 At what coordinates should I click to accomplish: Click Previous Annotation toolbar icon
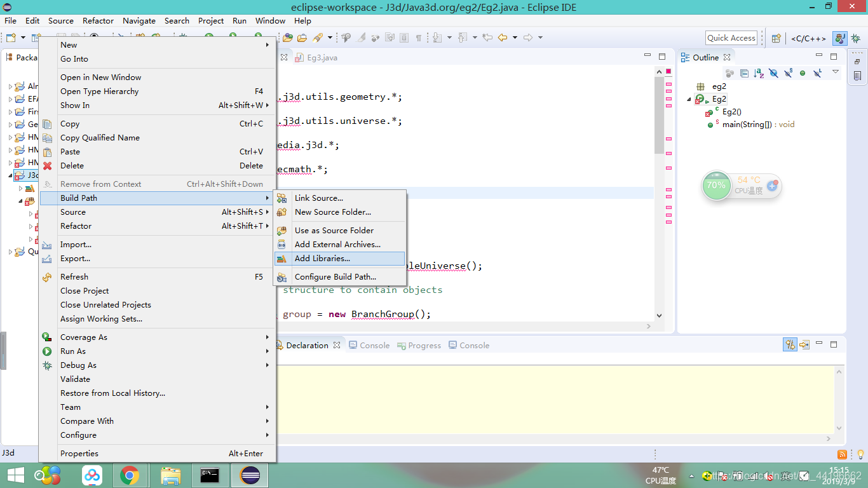click(x=463, y=38)
